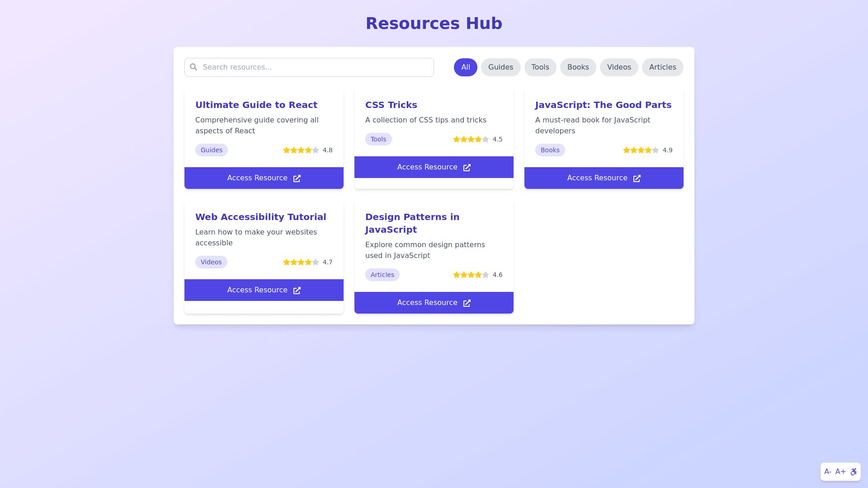Open Web Accessibility Tutorial via Access Resource

pyautogui.click(x=264, y=290)
